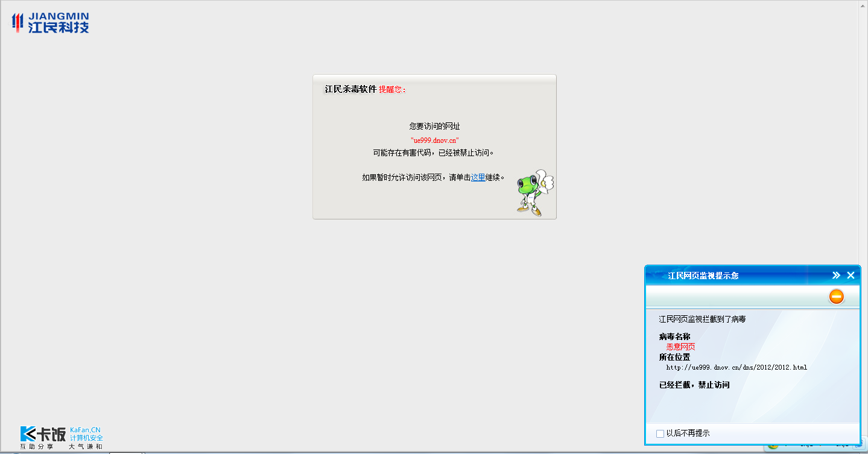Click the orange blocked icon in Jiangmin popup

(837, 296)
